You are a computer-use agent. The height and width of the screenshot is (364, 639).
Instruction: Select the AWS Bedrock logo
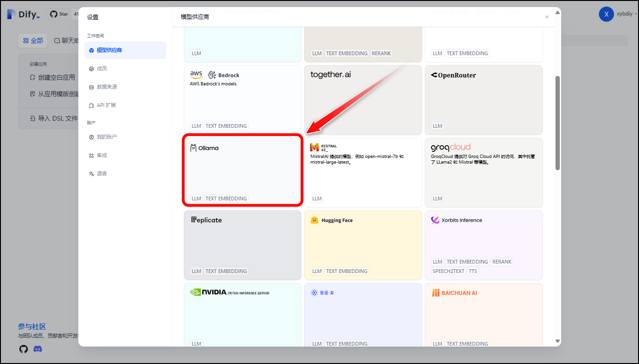[x=215, y=75]
